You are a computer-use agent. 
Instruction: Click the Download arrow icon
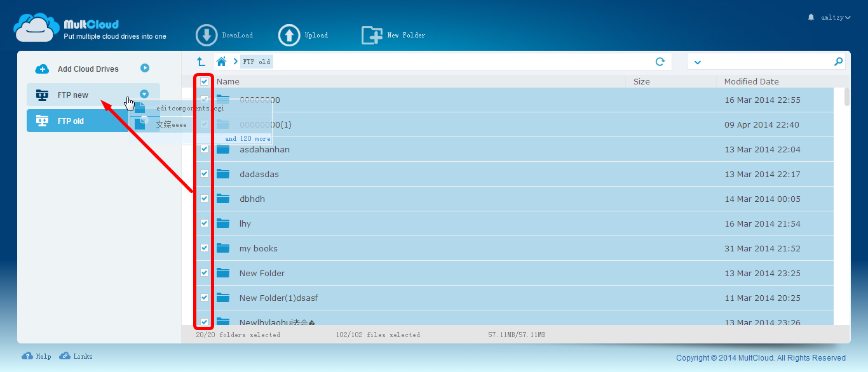coord(207,36)
